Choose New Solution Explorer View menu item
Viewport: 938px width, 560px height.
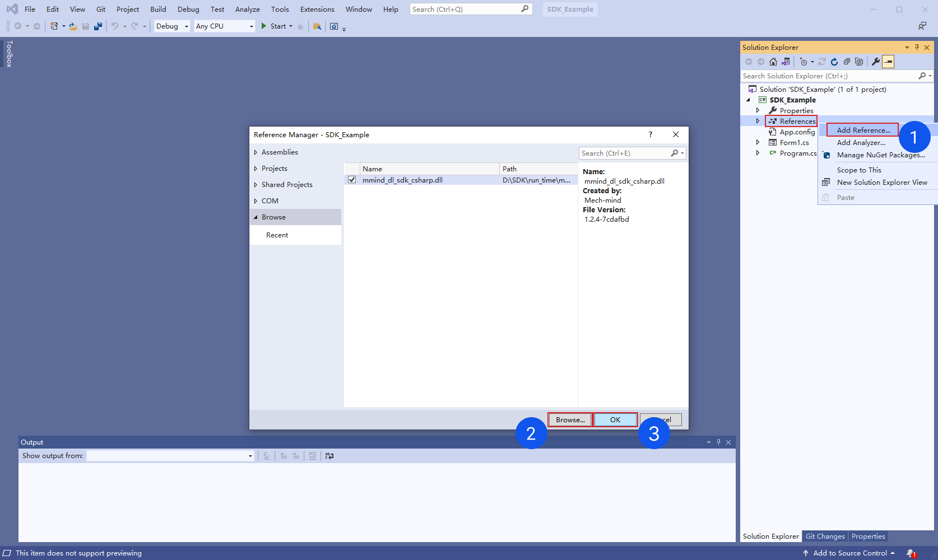(x=882, y=183)
